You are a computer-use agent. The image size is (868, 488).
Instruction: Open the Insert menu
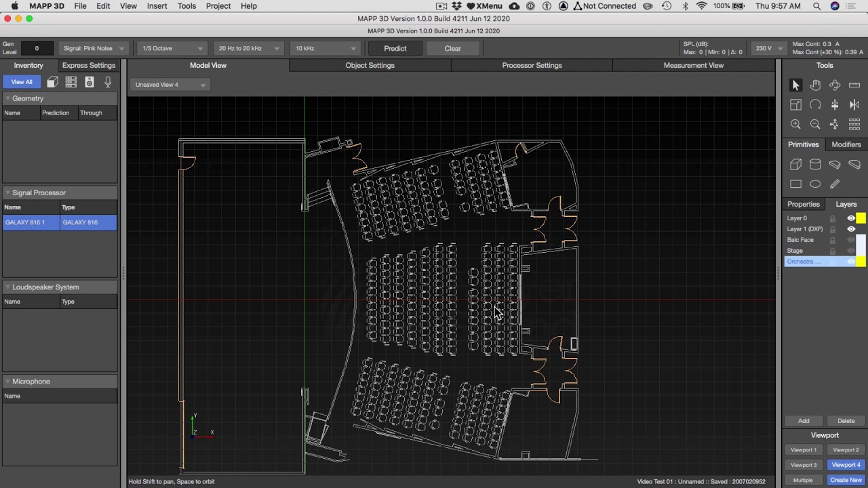[x=157, y=6]
